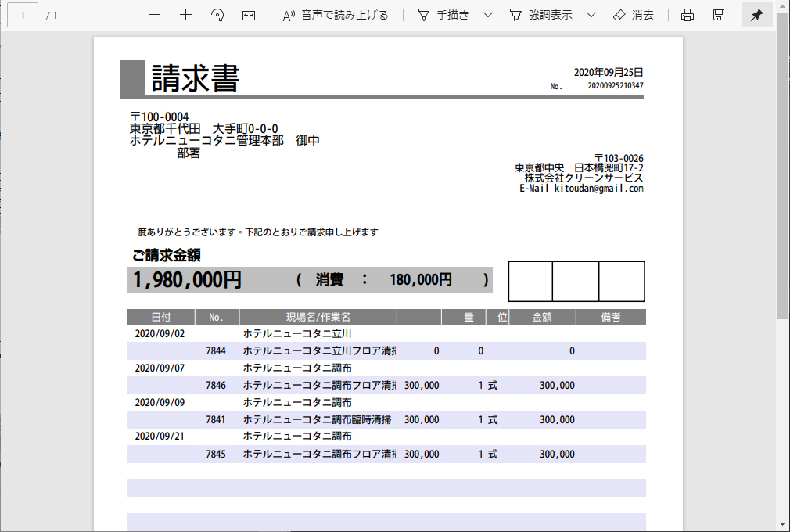Start read aloud (音声で読み上げる)

(335, 15)
